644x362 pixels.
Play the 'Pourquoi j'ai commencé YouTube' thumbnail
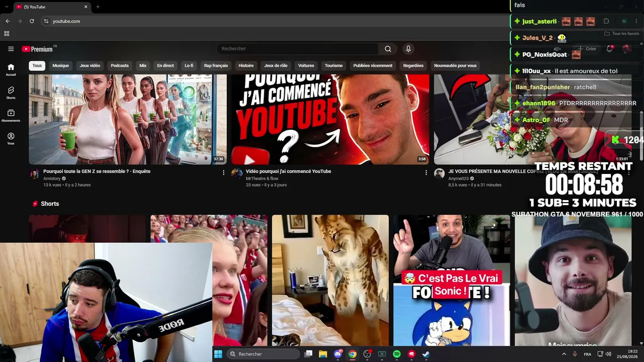click(330, 120)
